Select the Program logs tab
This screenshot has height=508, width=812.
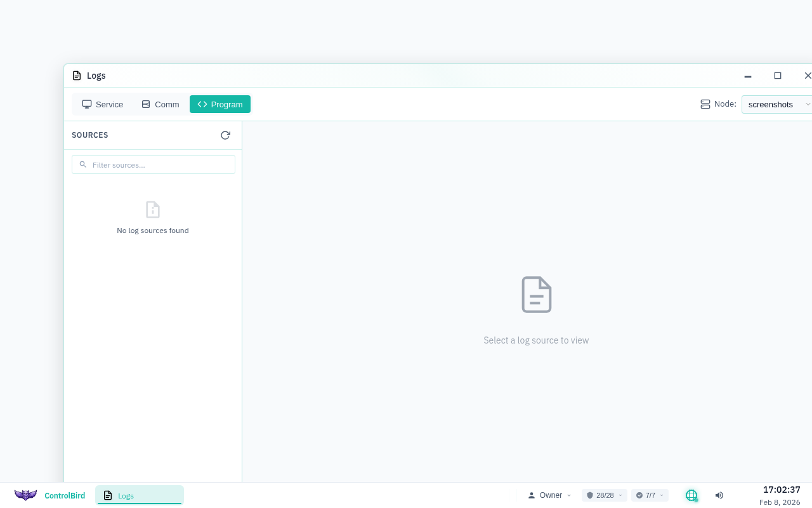220,104
